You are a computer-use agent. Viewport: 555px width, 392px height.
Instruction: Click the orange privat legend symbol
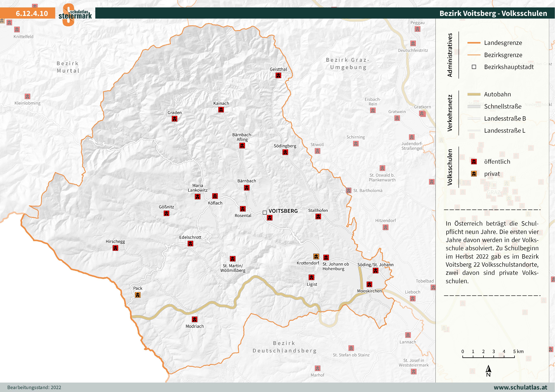click(474, 174)
